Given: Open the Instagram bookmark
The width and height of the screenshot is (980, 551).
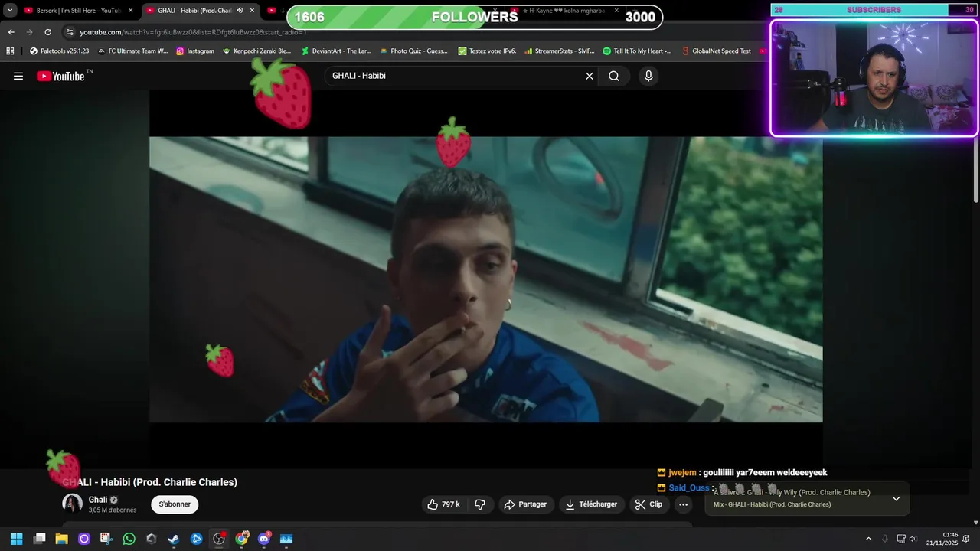Looking at the screenshot, I should pyautogui.click(x=195, y=51).
